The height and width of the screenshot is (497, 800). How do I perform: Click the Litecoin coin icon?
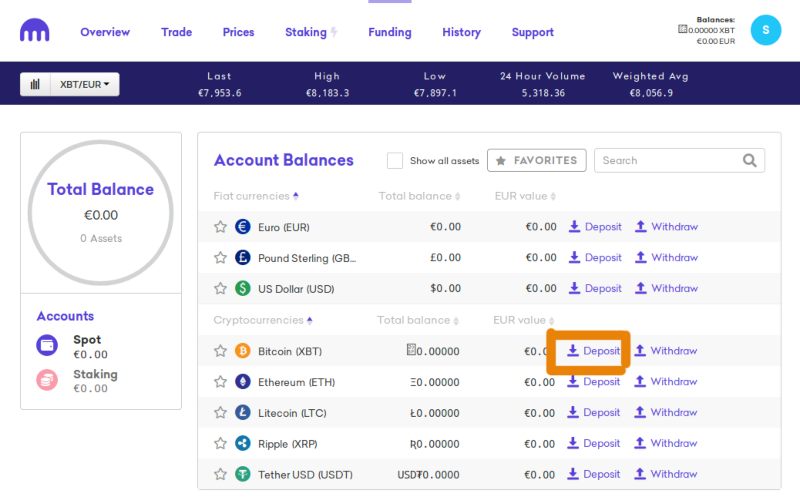coord(243,412)
